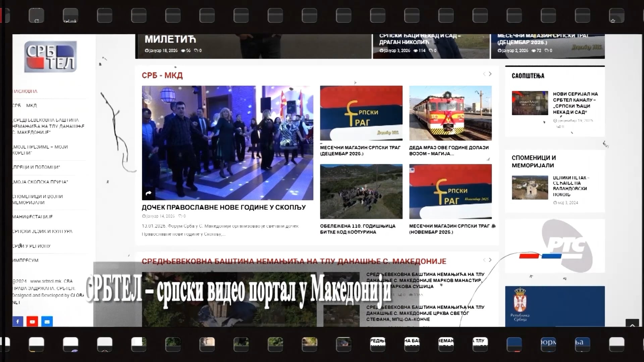Image resolution: width=644 pixels, height=362 pixels.
Task: Open Деда Мраз ове године долази возом article
Action: pos(449,150)
